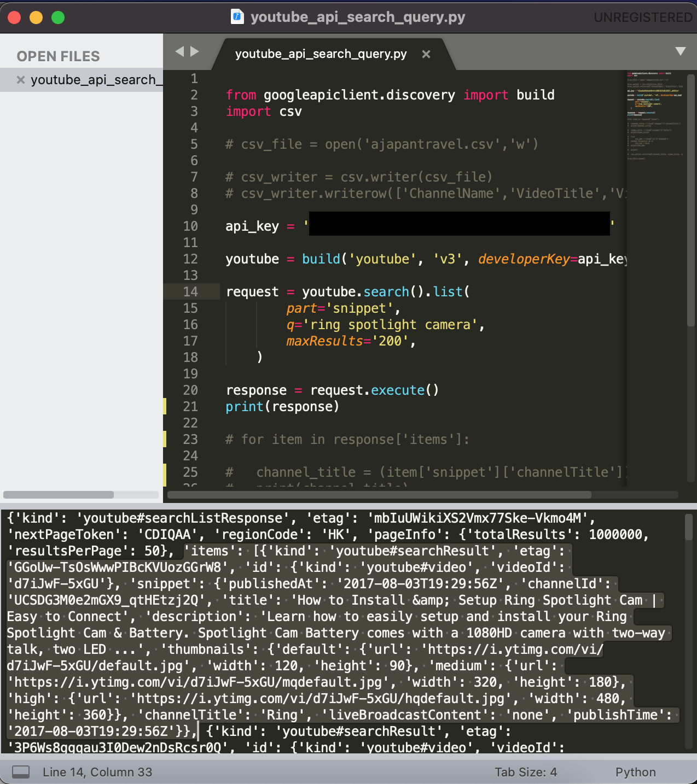Click the mqdefault.jpg URL in output
Image resolution: width=697 pixels, height=784 pixels.
click(201, 682)
